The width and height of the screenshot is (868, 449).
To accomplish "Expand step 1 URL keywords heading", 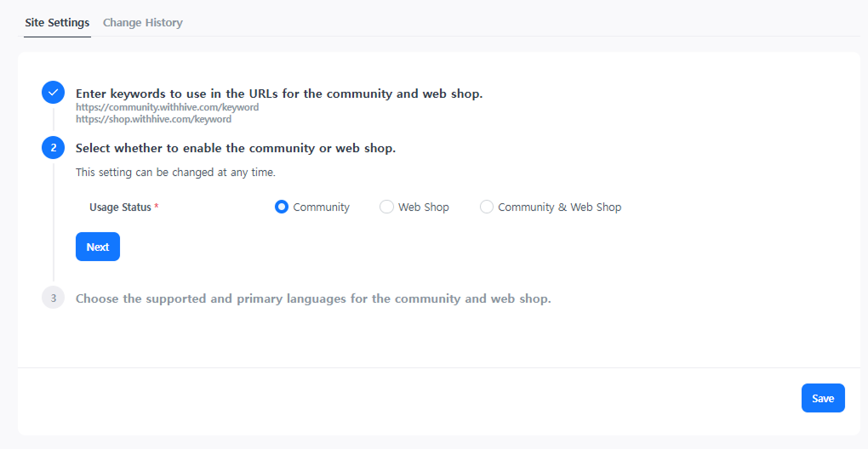I will click(279, 94).
